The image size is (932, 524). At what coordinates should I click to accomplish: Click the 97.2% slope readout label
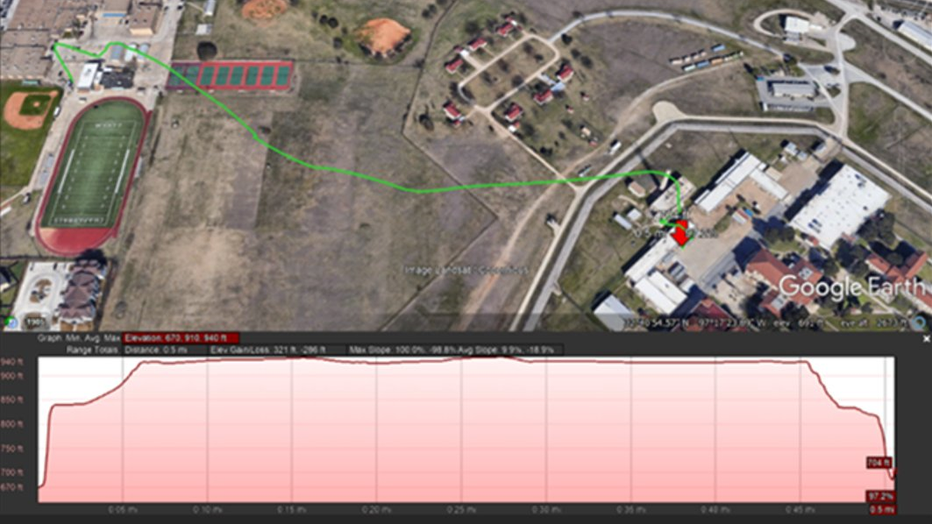(879, 496)
